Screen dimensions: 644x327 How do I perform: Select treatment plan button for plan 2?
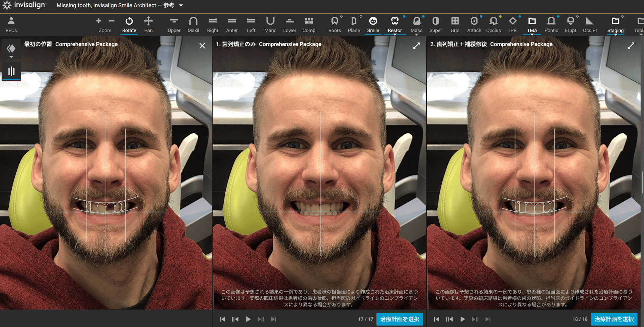click(614, 319)
